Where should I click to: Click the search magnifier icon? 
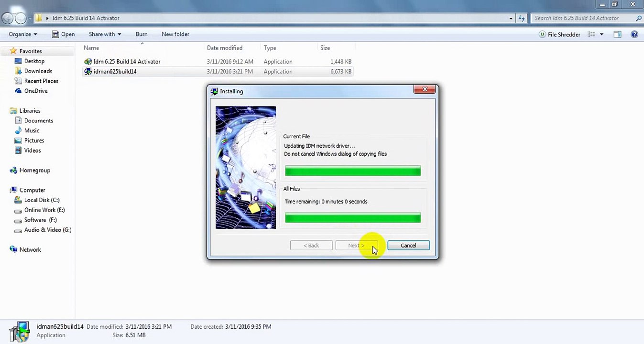(x=639, y=18)
